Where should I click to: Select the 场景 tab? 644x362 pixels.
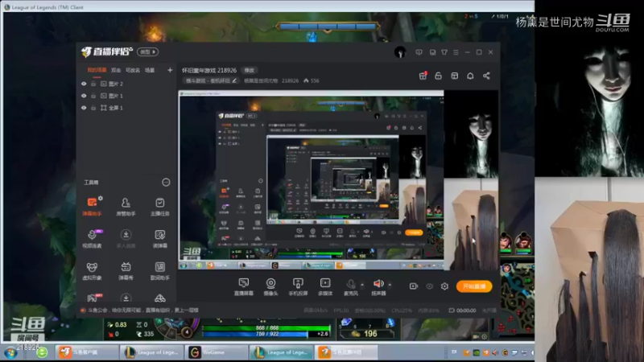150,70
